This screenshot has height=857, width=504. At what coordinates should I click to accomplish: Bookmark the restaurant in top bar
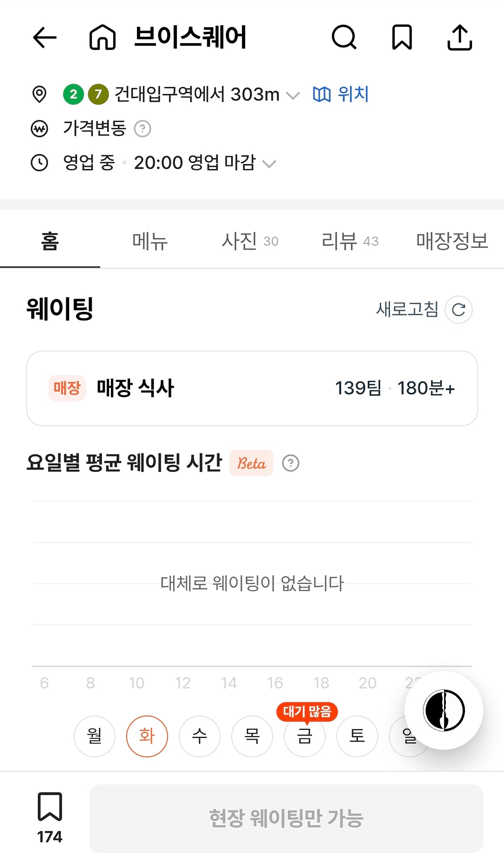tap(402, 38)
